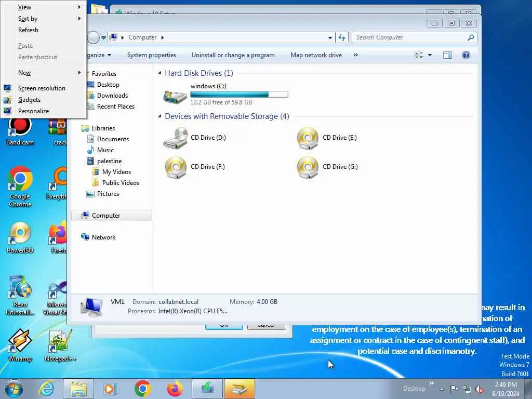
Task: Click the Start button orb
Action: tap(14, 389)
